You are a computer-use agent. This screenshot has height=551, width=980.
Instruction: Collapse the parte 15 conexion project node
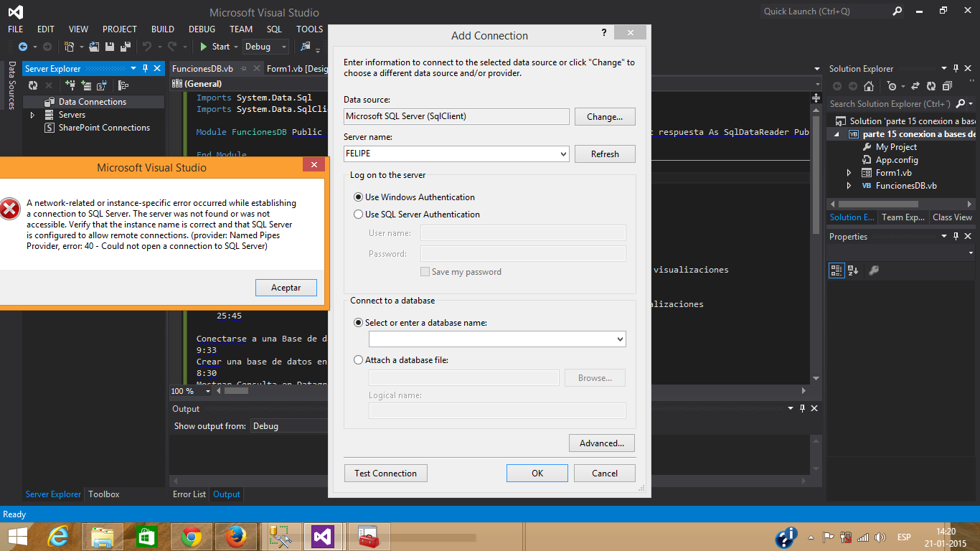coord(837,134)
